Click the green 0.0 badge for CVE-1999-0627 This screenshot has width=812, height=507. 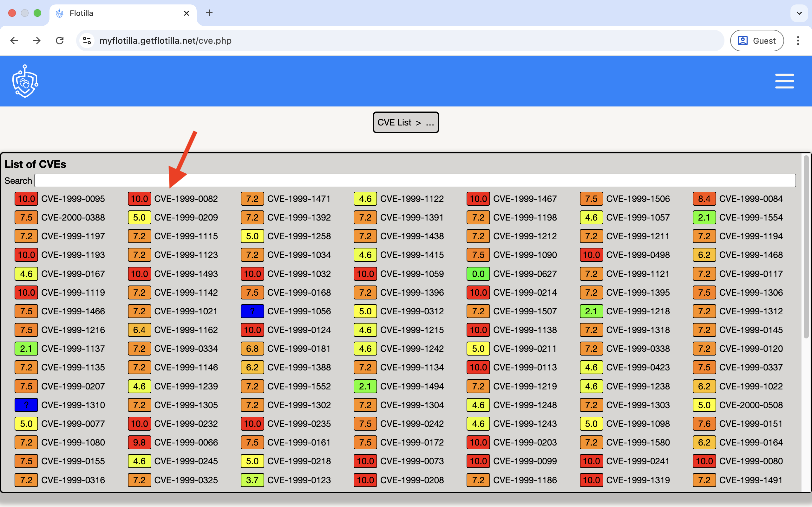pyautogui.click(x=478, y=274)
